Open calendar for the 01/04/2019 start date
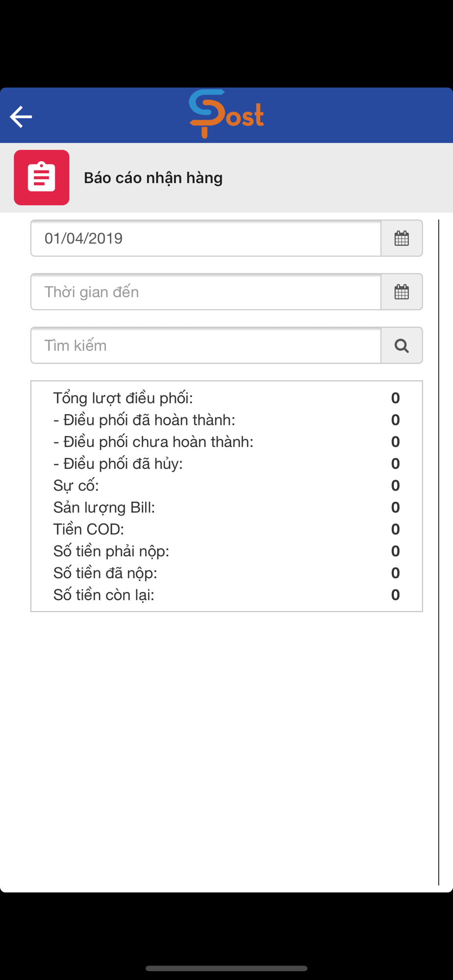The width and height of the screenshot is (453, 980). 402,238
